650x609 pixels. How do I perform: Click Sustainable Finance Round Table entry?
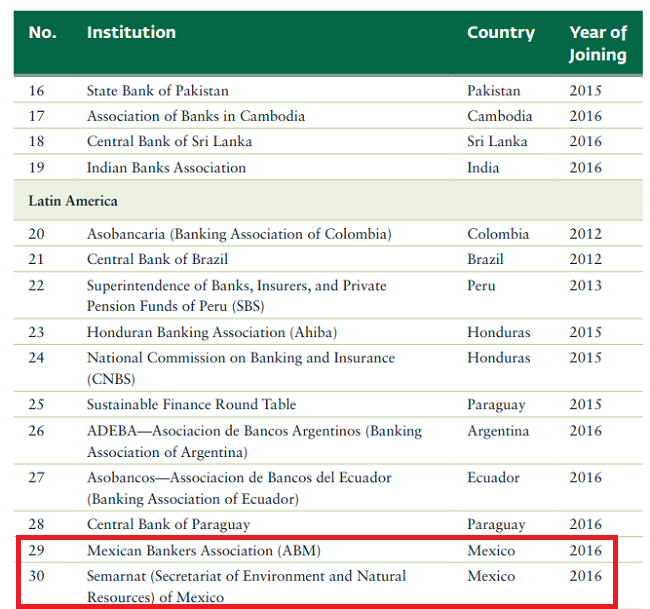point(191,405)
